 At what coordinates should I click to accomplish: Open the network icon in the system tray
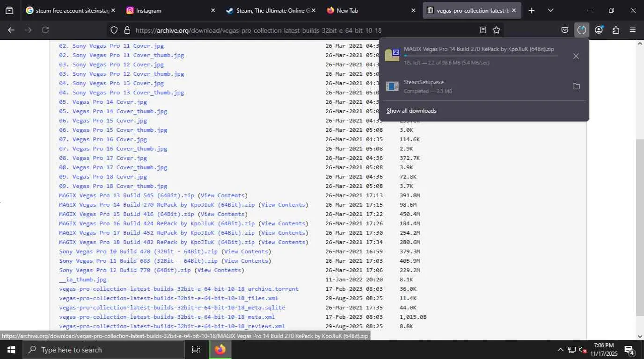pyautogui.click(x=571, y=350)
